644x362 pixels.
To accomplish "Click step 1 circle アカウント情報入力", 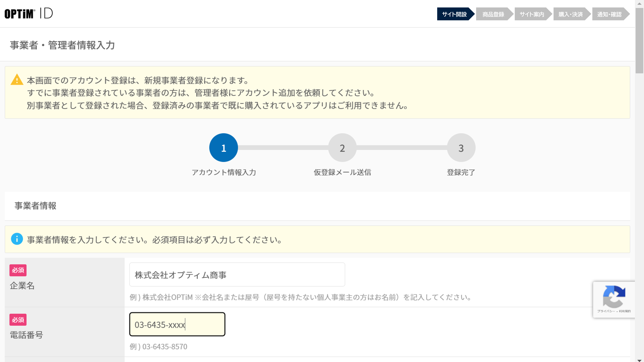I will pyautogui.click(x=223, y=148).
